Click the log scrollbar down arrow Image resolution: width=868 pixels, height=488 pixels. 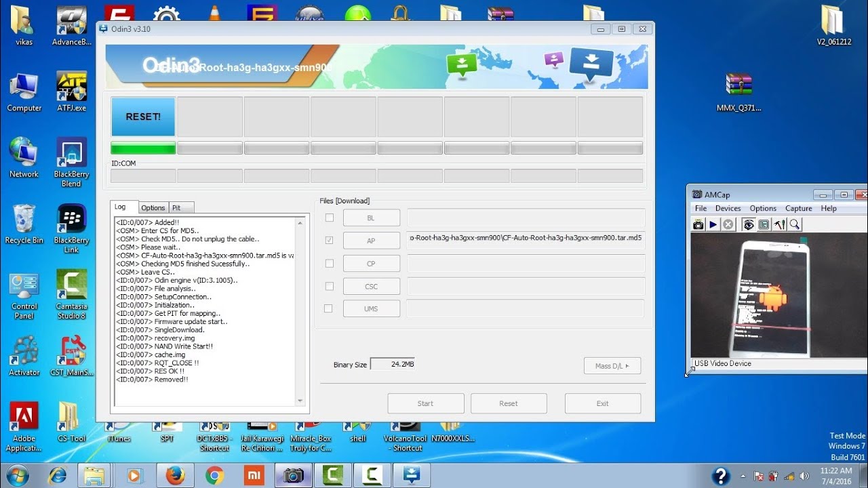[x=300, y=401]
